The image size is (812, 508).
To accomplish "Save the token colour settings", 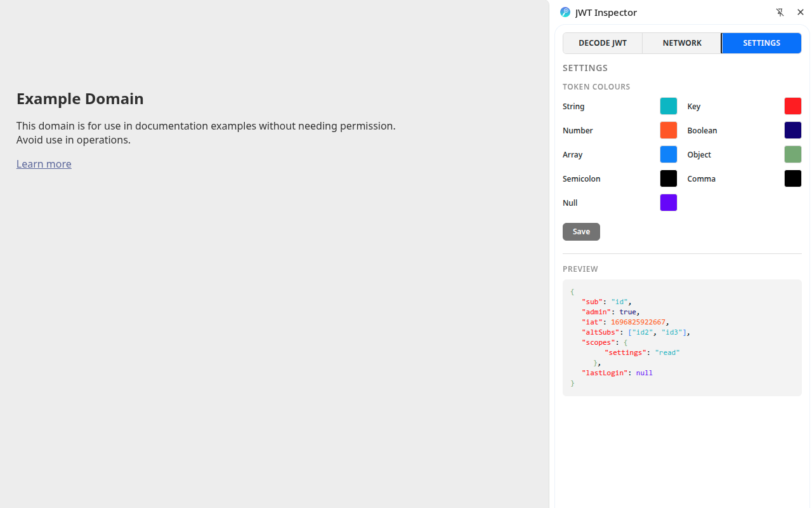I will coord(581,232).
